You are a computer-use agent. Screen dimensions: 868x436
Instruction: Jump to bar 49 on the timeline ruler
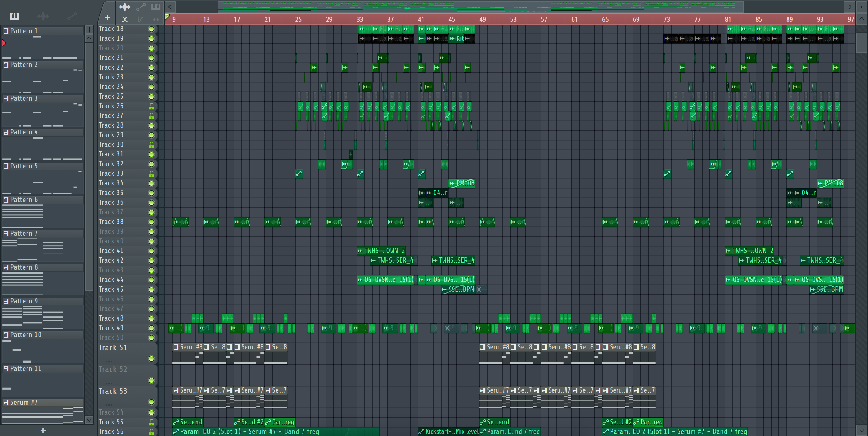(483, 20)
